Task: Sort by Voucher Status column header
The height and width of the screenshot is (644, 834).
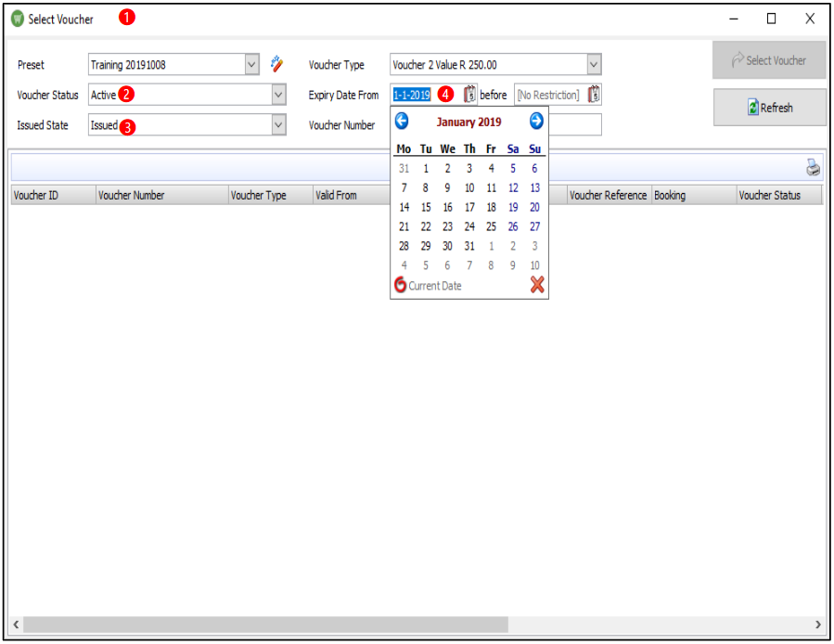Action: click(779, 195)
